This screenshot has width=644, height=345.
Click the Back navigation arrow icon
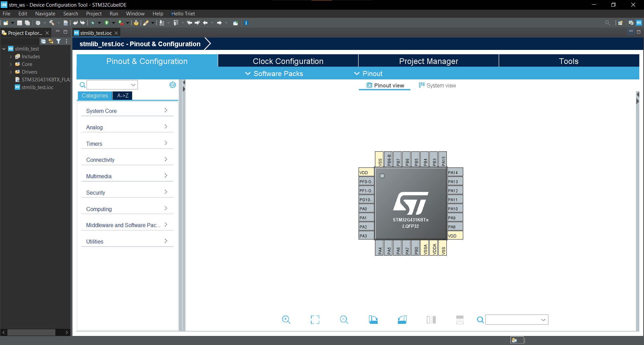(205, 23)
